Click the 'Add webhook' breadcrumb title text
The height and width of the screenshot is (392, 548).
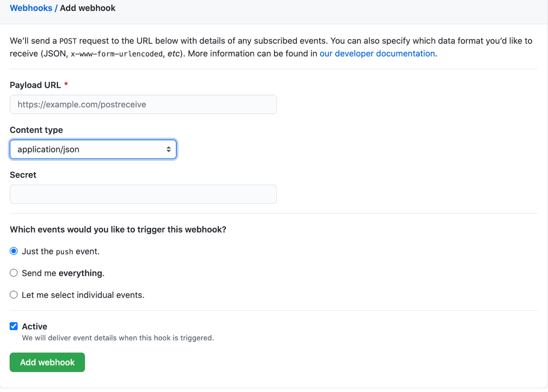(88, 8)
